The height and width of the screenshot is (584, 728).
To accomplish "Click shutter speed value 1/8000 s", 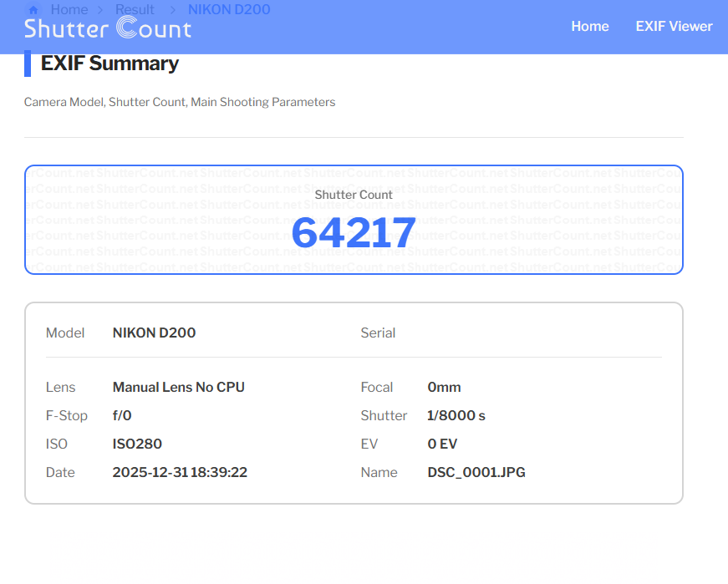I will tap(456, 415).
